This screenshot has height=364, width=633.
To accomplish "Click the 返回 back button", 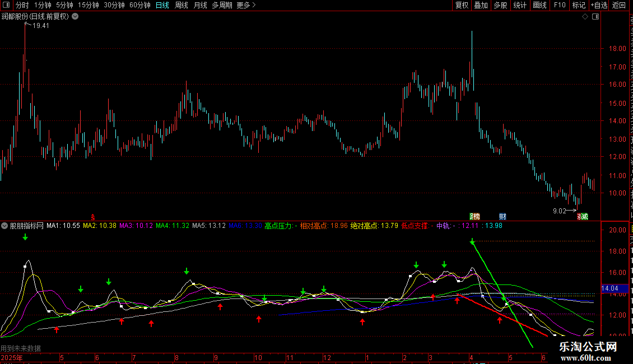I will (x=618, y=5).
